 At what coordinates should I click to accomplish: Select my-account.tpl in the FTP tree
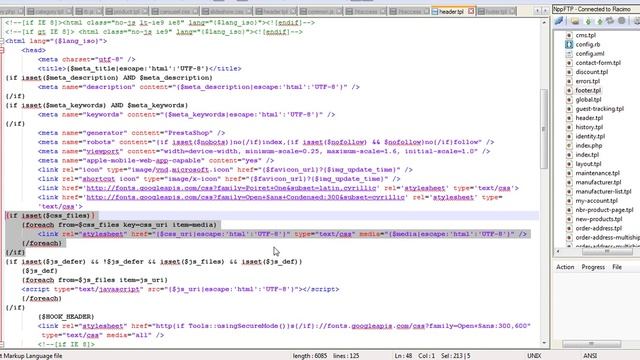pyautogui.click(x=596, y=200)
